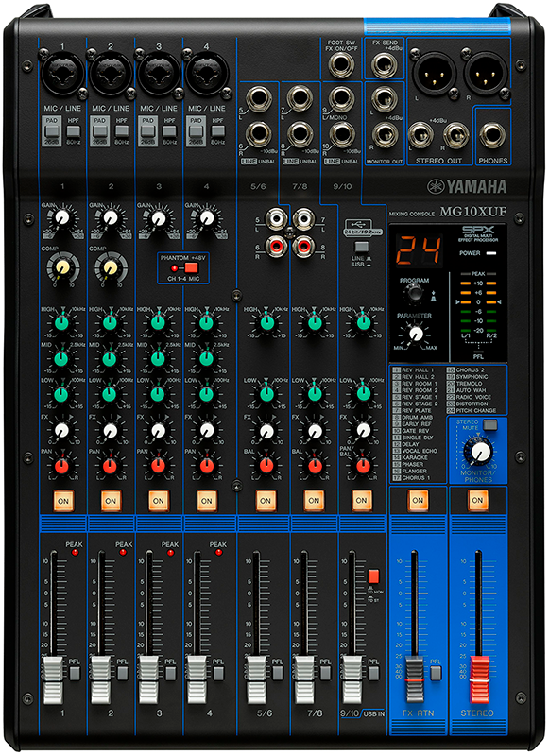Image resolution: width=549 pixels, height=756 pixels.
Task: Click the channel 1 GAIN knob
Action: [x=62, y=219]
